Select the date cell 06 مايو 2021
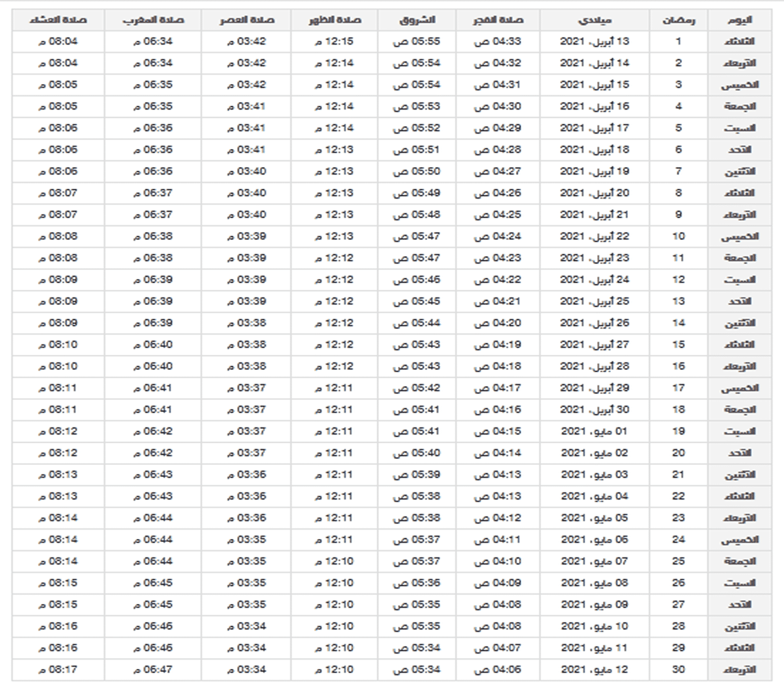Viewport: 784px width, 692px height. [594, 540]
